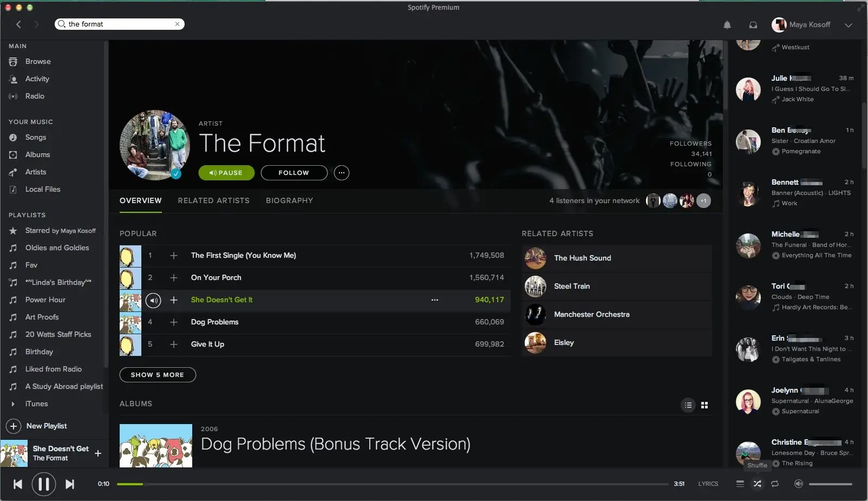The image size is (868, 501).
Task: Toggle shuffle mode
Action: coord(757,484)
